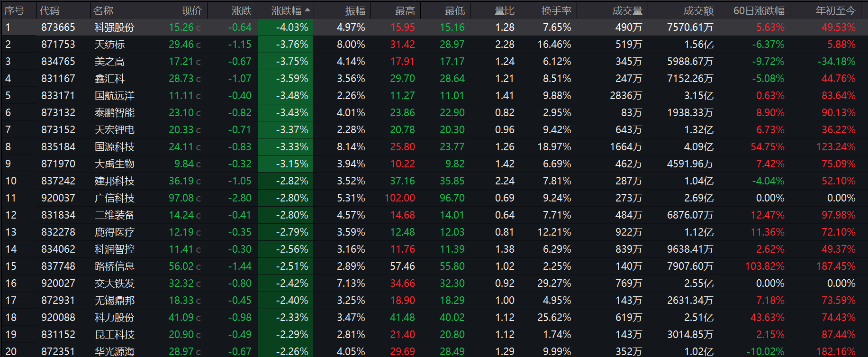The height and width of the screenshot is (357, 868).
Task: Sort by the 振幅 column header
Action: (x=355, y=10)
